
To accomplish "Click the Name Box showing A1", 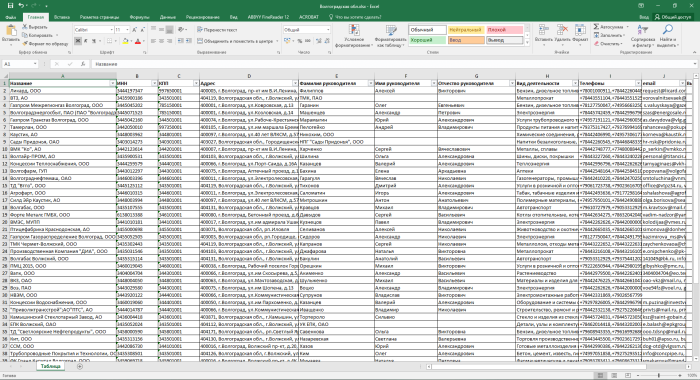I will pos(20,64).
